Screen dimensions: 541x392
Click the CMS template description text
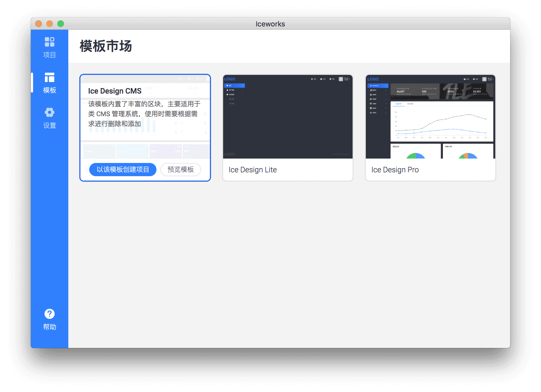pos(144,114)
